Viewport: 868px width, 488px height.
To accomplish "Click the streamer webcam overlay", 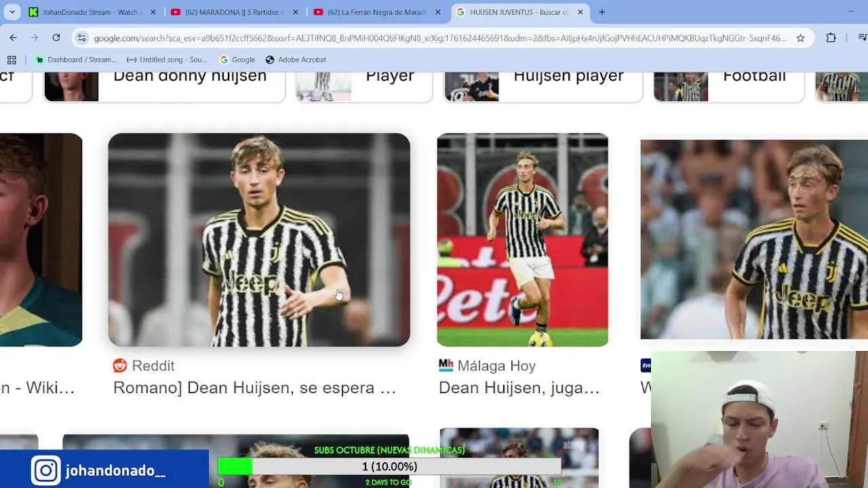I will [x=759, y=419].
